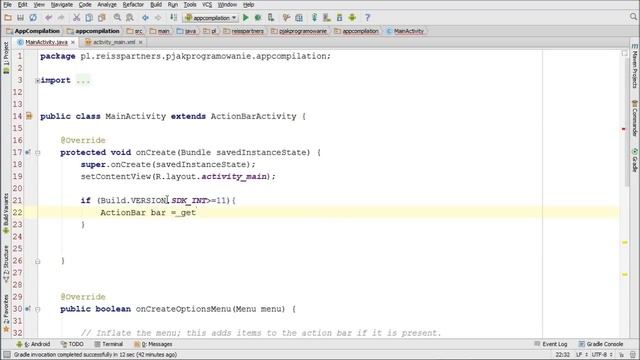
Task: Toggle the Project side panel
Action: pos(6,58)
